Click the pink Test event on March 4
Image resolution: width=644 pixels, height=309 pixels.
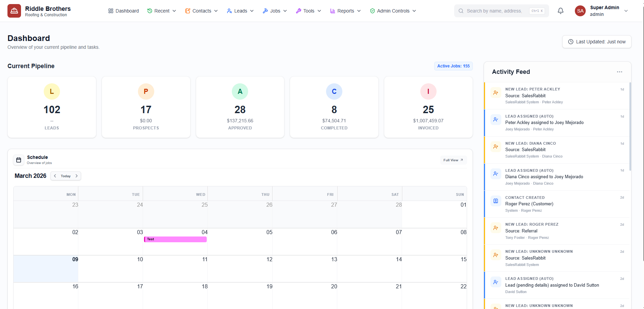click(175, 239)
